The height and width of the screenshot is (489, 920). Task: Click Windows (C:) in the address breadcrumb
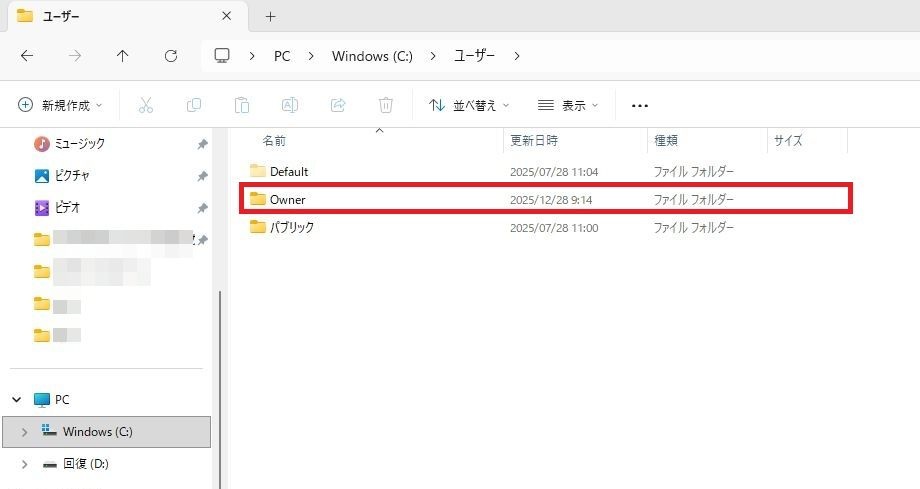pos(372,56)
